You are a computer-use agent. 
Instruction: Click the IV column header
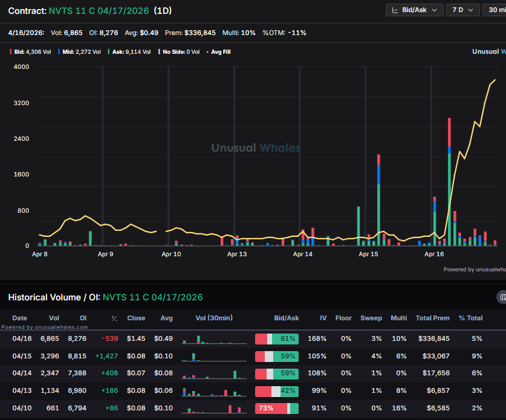click(323, 318)
